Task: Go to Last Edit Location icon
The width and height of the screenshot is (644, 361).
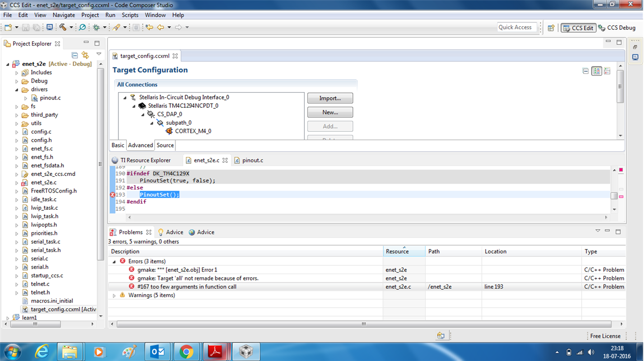Action: coord(149,27)
